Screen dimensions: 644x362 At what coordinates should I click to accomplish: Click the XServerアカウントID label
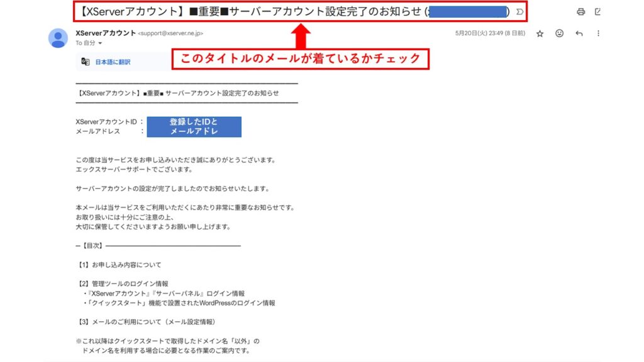click(106, 122)
